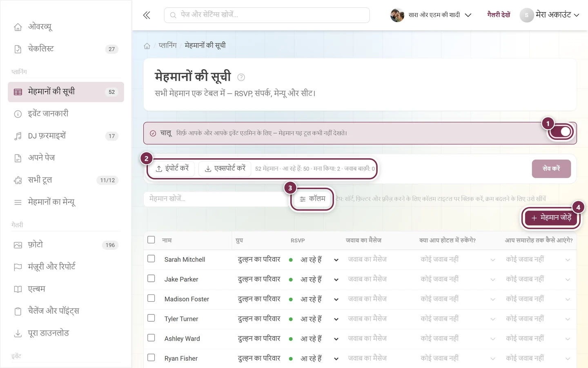Click the पूरा डाउनलोड download icon
588x368 pixels.
tap(18, 334)
